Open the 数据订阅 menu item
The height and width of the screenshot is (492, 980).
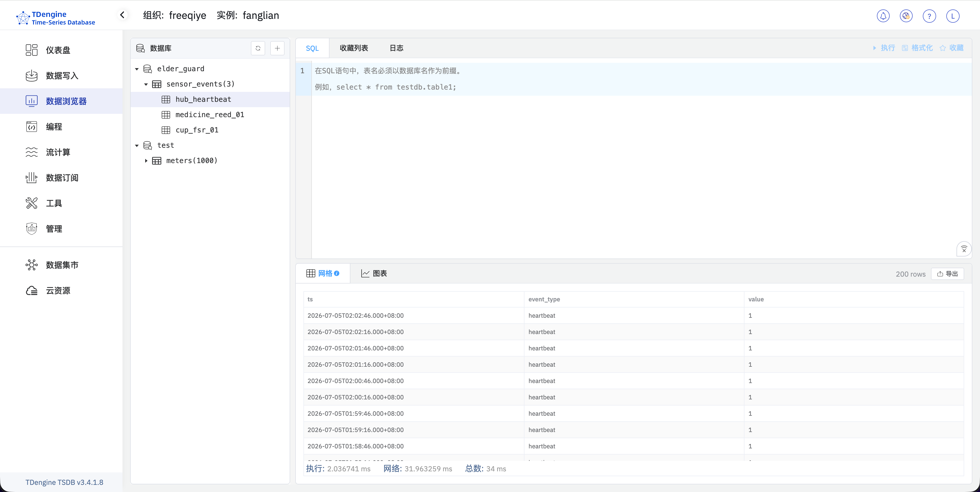coord(61,177)
